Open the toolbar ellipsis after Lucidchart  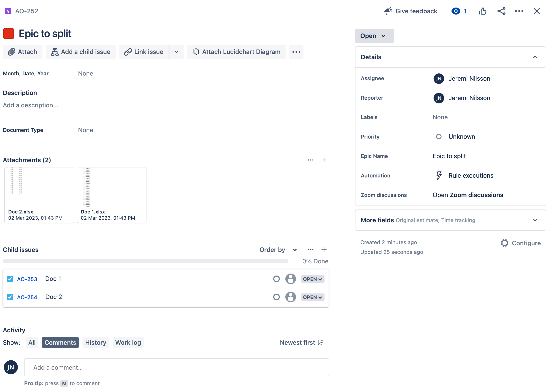pyautogui.click(x=296, y=52)
